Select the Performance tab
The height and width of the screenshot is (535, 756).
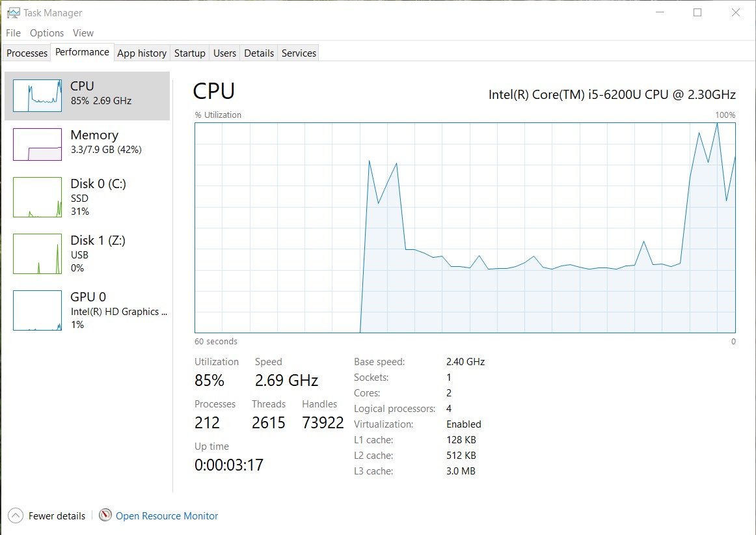(x=82, y=52)
